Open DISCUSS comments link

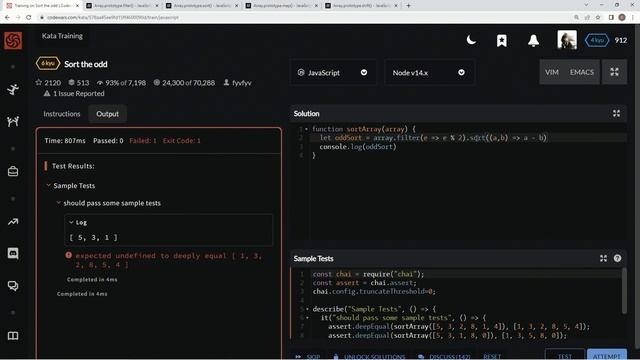point(445,356)
